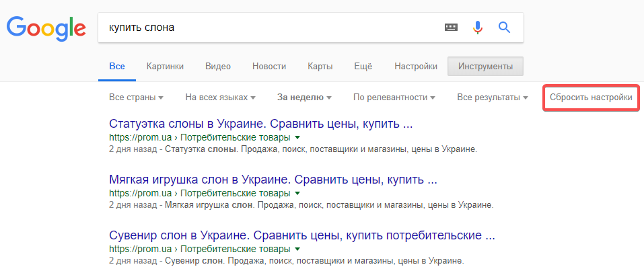Open 'На всех языках' dropdown

(221, 97)
